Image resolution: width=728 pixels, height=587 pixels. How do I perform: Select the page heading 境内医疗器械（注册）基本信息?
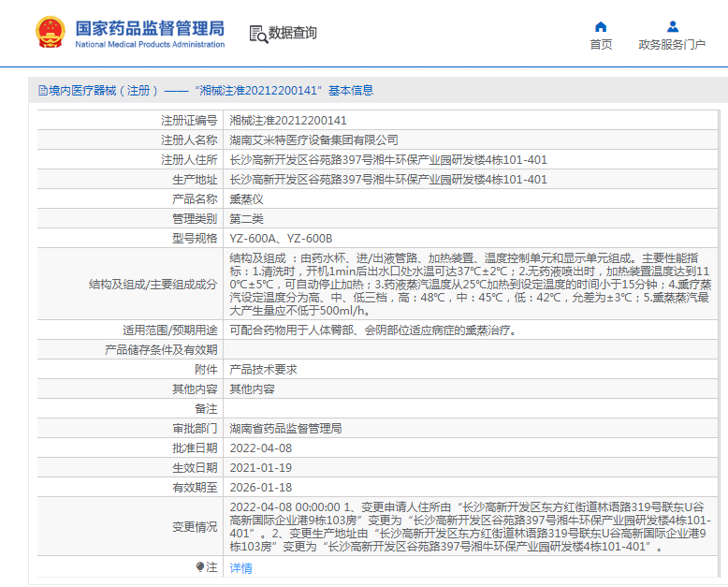tap(211, 91)
